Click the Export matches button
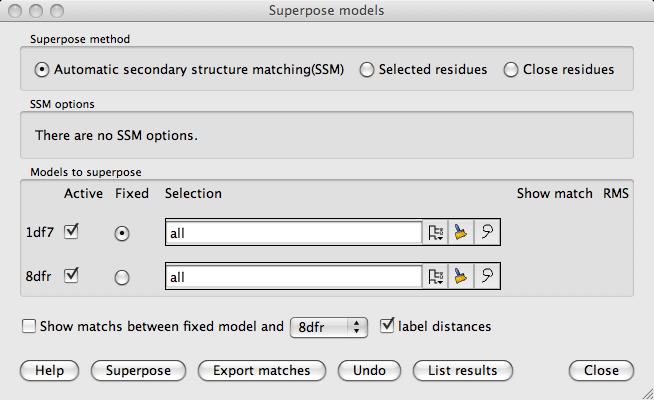The height and width of the screenshot is (400, 654). (262, 370)
